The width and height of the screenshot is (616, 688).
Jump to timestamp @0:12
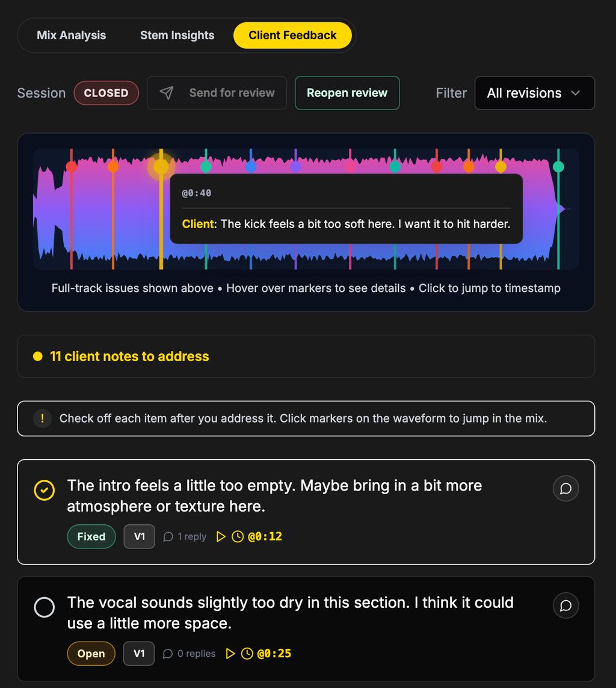coord(265,536)
